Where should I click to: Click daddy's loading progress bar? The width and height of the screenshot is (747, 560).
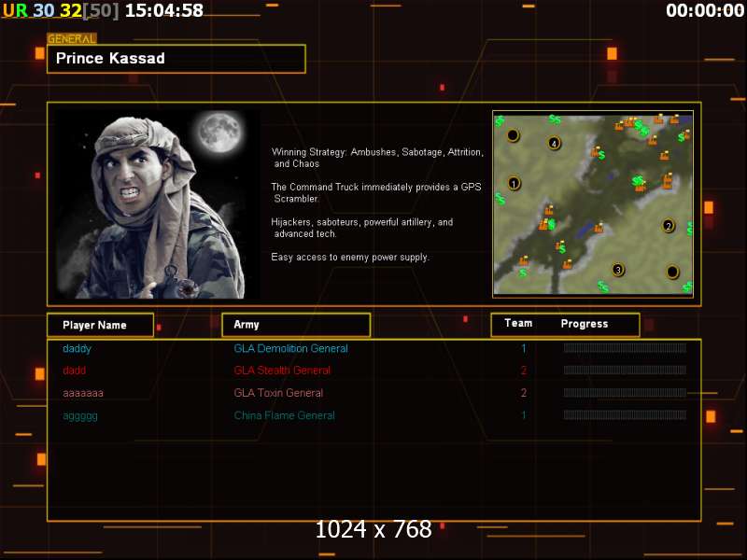(625, 348)
